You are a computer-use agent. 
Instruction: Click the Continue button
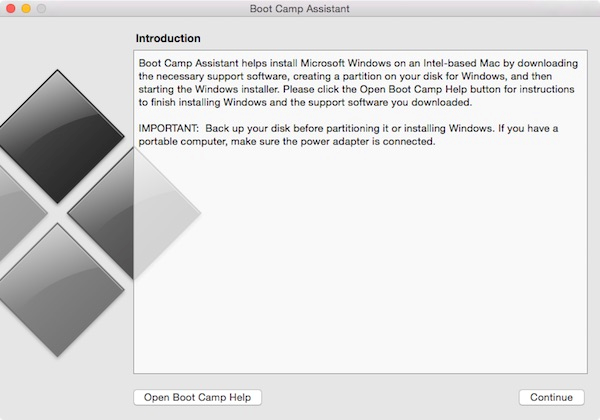coord(551,397)
